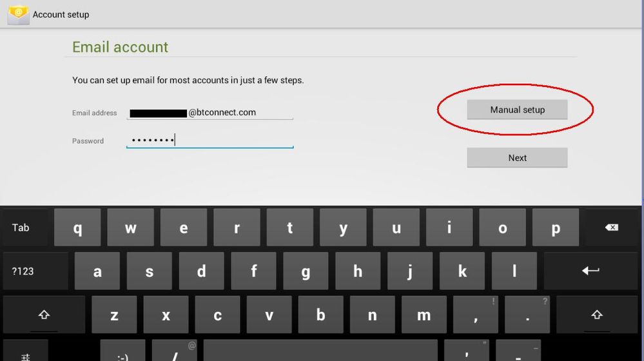Tap the letter q key

(x=77, y=228)
